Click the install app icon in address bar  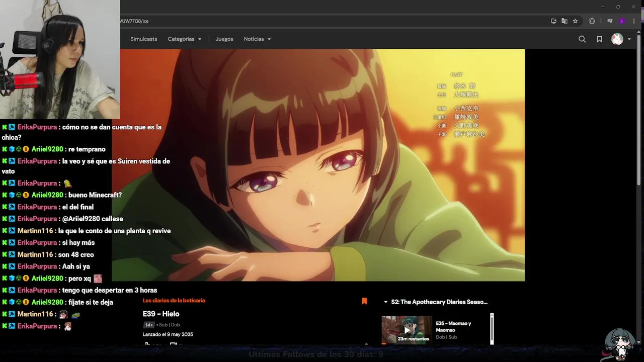(x=553, y=21)
